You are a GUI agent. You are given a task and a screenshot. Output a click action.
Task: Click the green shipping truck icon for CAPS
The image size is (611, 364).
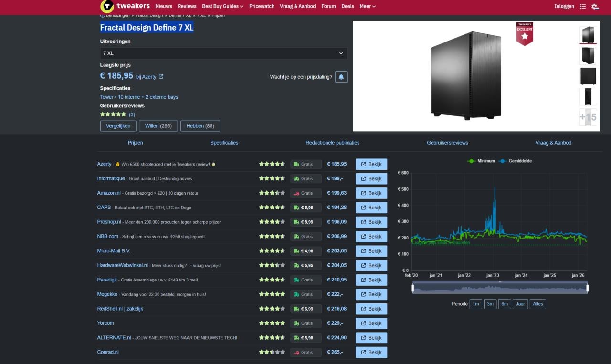(297, 207)
